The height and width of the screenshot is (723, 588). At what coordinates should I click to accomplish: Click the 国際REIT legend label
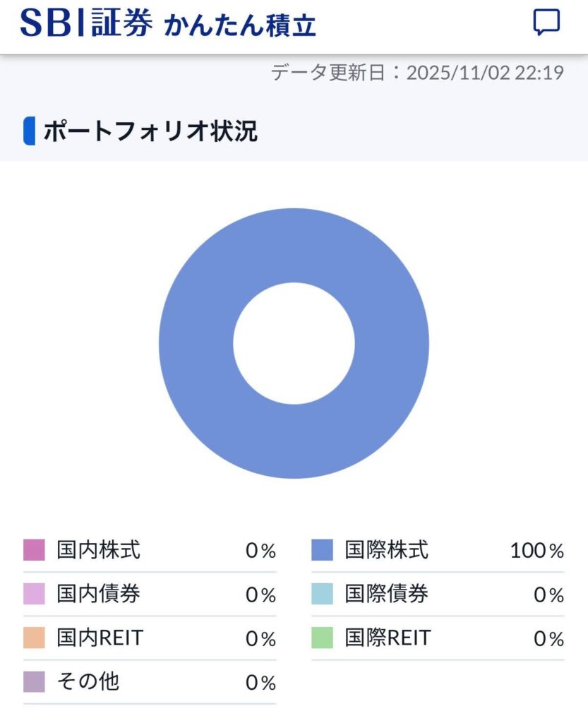click(388, 638)
